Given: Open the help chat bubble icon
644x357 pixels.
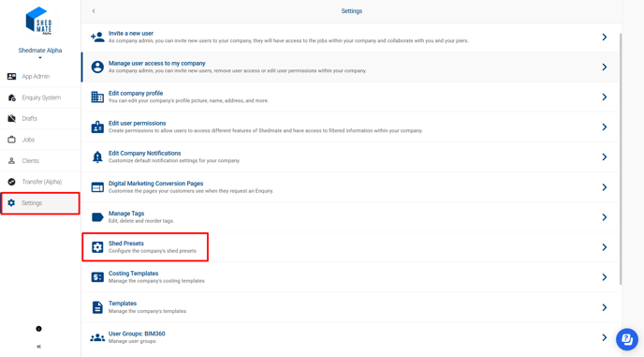Looking at the screenshot, I should tap(627, 339).
